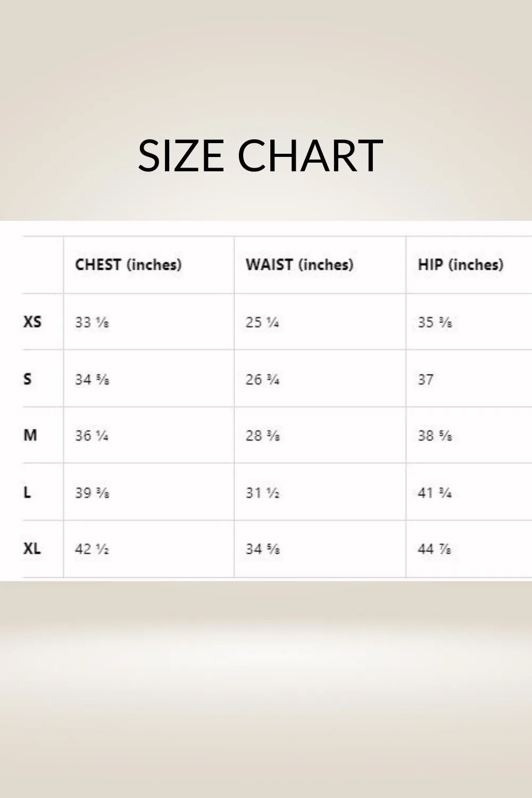Image resolution: width=532 pixels, height=798 pixels.
Task: Select L chest value 39 ⅜
Action: point(92,493)
